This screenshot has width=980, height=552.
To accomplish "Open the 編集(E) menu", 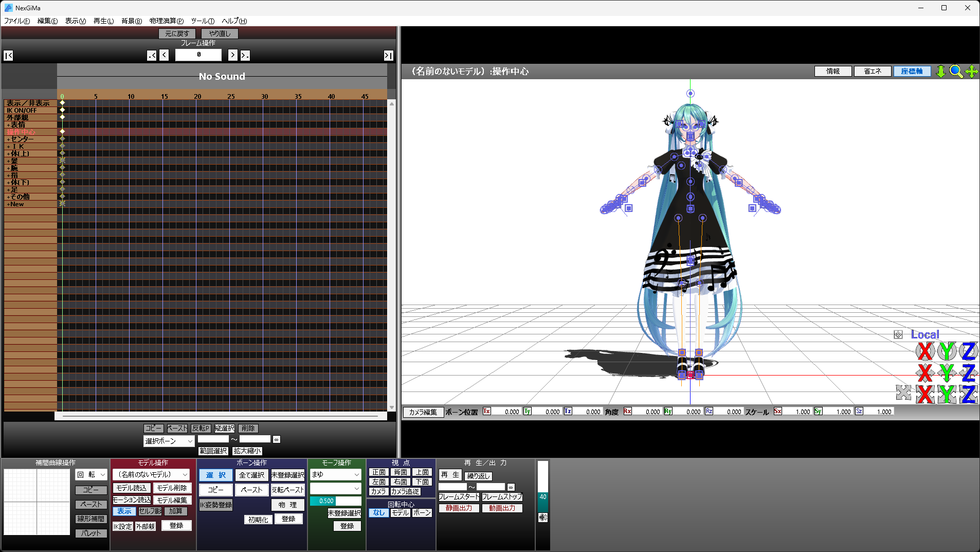I will point(47,21).
